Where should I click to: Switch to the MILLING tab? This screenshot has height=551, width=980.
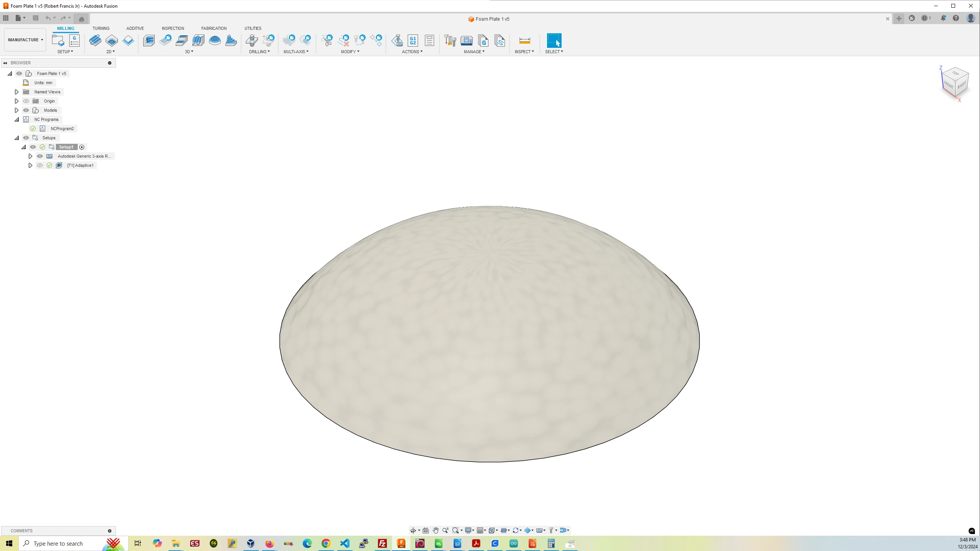pos(65,28)
